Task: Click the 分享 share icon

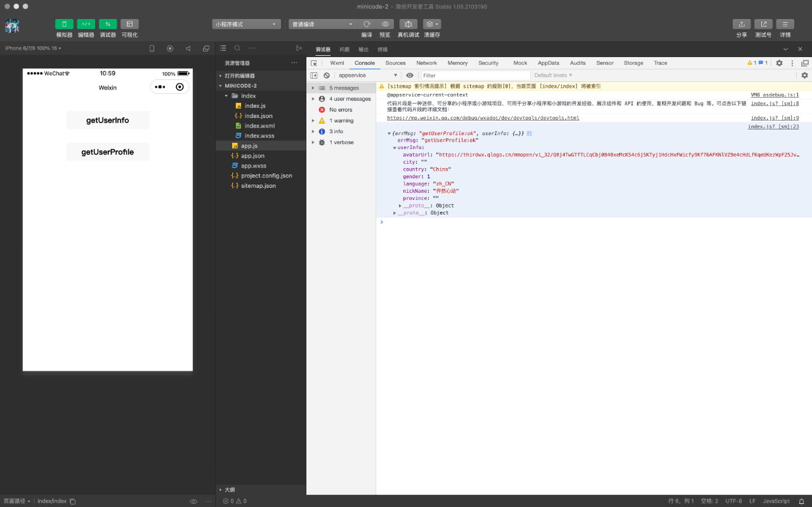Action: [742, 24]
